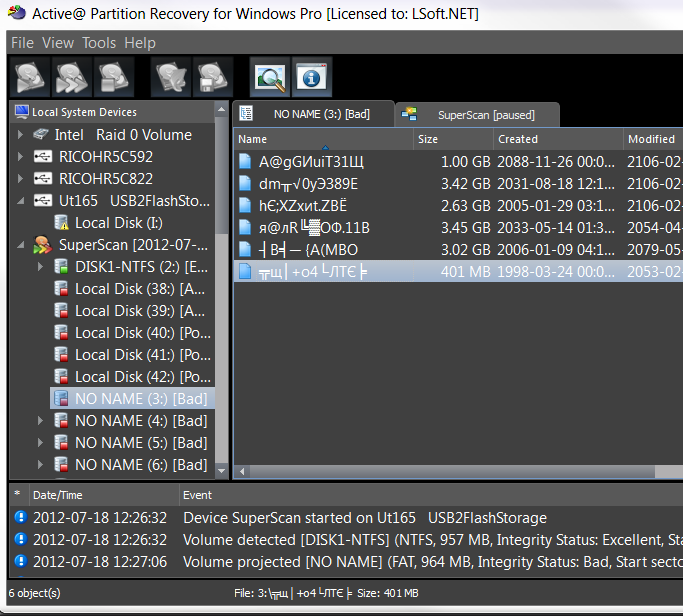Click file icon of the 401 MB file
This screenshot has width=683, height=616.
click(x=245, y=271)
